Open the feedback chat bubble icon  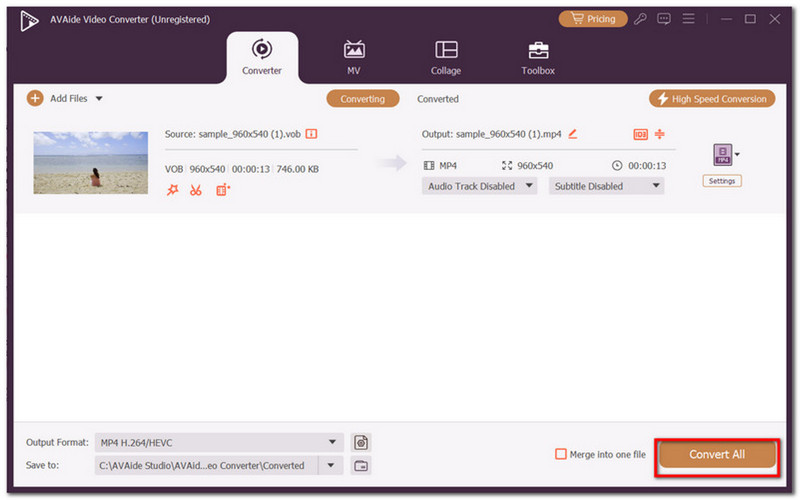664,19
